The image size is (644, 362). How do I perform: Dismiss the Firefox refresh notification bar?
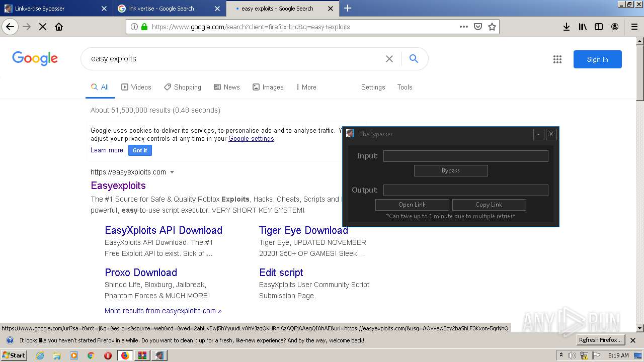[x=633, y=340]
